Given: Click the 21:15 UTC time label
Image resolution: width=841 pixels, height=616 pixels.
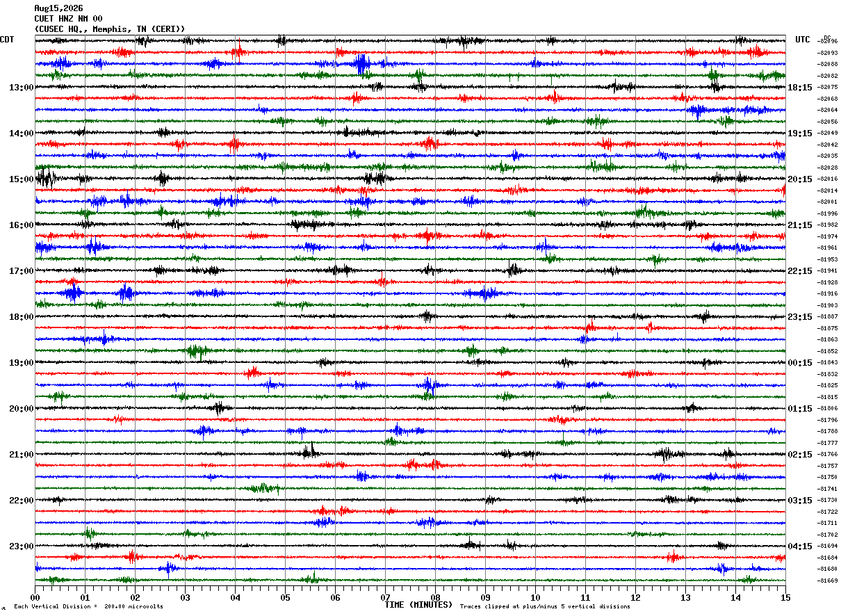Looking at the screenshot, I should 800,225.
